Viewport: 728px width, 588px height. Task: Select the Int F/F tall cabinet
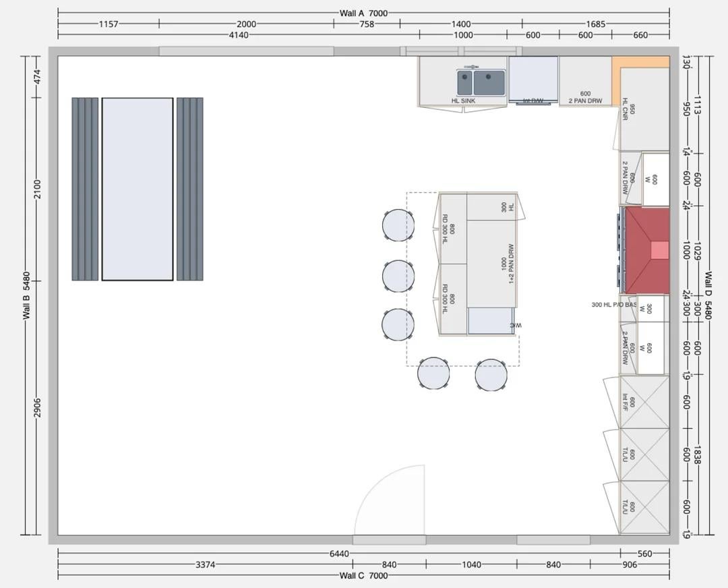(644, 402)
